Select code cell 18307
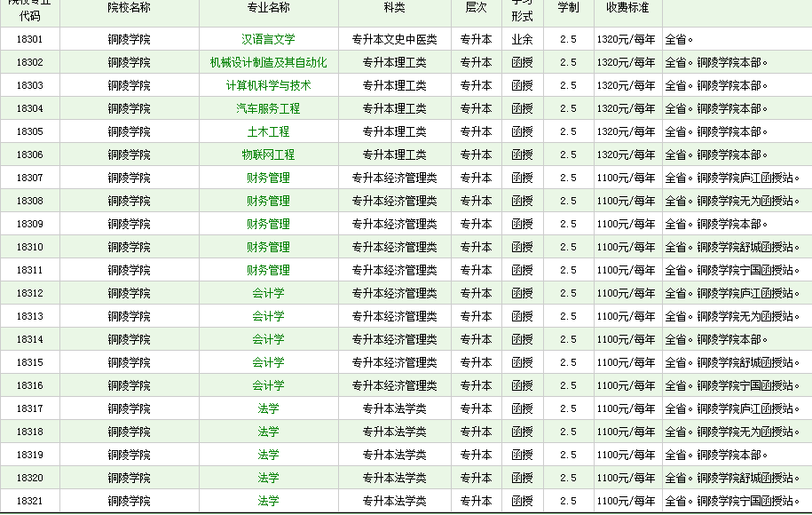The image size is (812, 515). pos(29,178)
